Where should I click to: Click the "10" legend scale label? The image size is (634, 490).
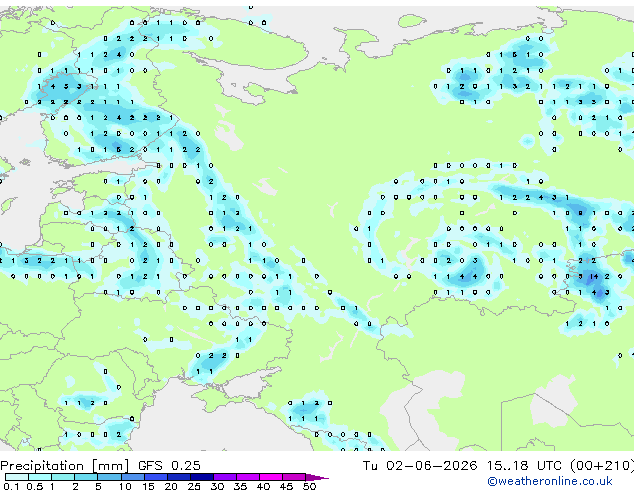point(125,486)
